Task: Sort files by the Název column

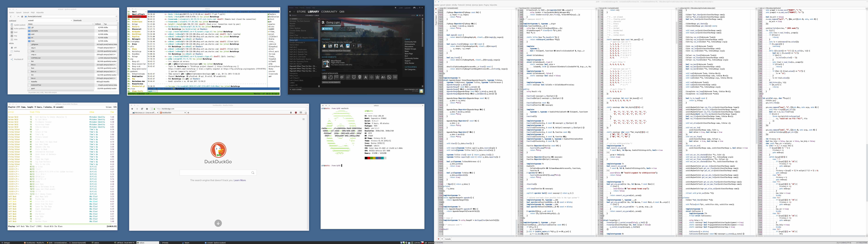Action: pyautogui.click(x=61, y=24)
